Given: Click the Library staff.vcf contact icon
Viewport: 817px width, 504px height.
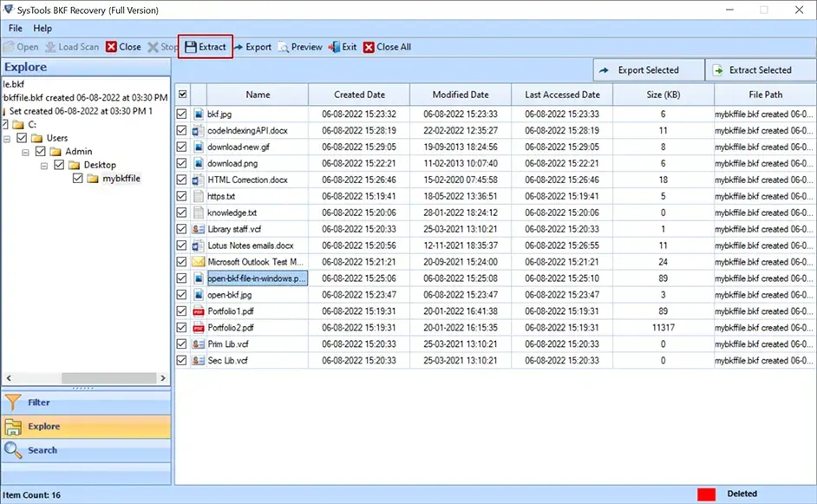Looking at the screenshot, I should (x=199, y=229).
